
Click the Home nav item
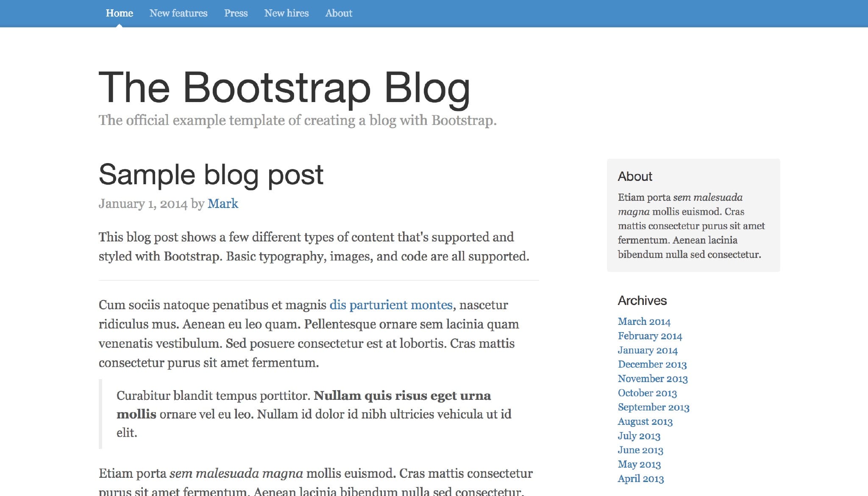[x=119, y=13]
